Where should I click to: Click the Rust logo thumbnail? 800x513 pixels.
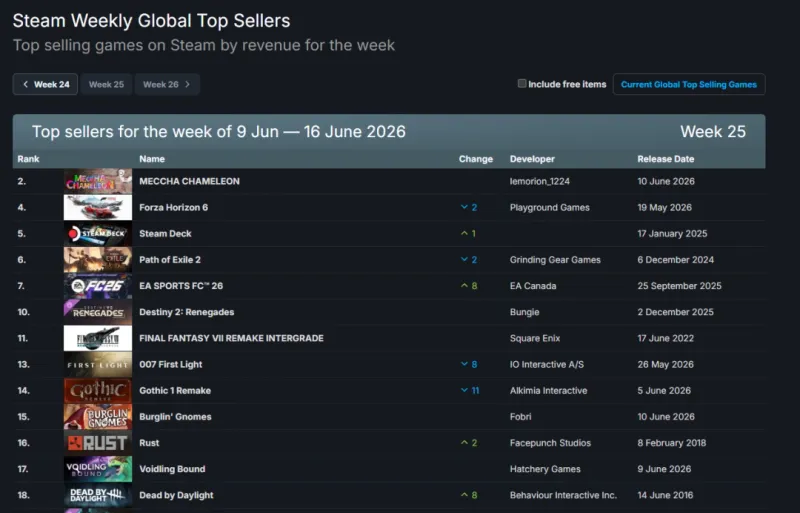pos(97,443)
